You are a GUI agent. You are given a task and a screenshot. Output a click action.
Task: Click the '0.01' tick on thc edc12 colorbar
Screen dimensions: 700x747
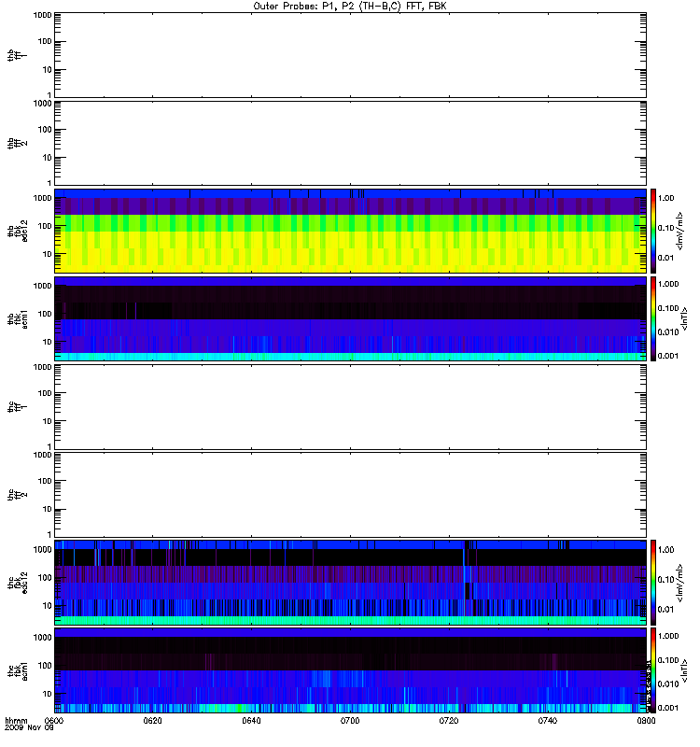click(x=665, y=610)
